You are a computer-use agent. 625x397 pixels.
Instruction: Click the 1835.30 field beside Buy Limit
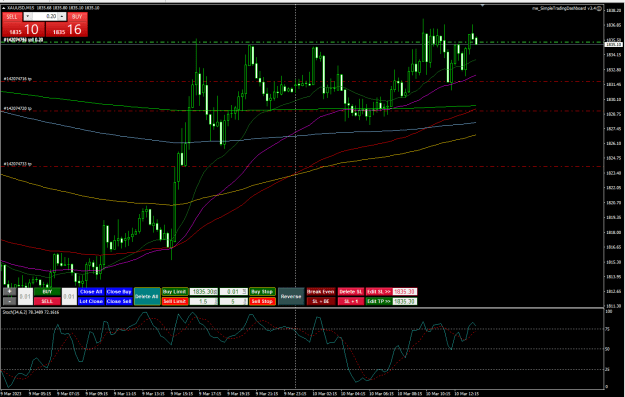pos(204,292)
